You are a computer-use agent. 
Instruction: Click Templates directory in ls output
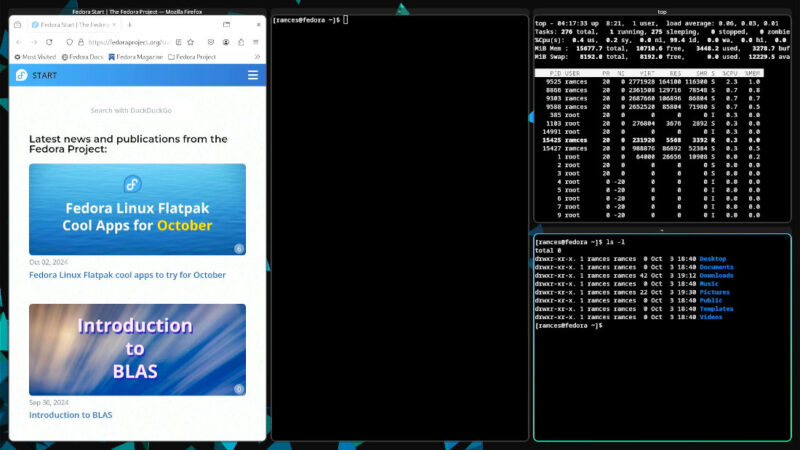[716, 309]
